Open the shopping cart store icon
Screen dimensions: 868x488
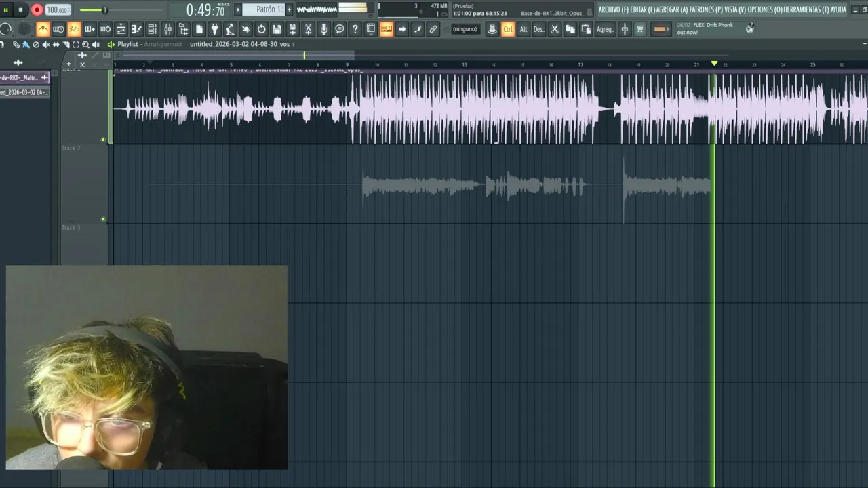640,29
